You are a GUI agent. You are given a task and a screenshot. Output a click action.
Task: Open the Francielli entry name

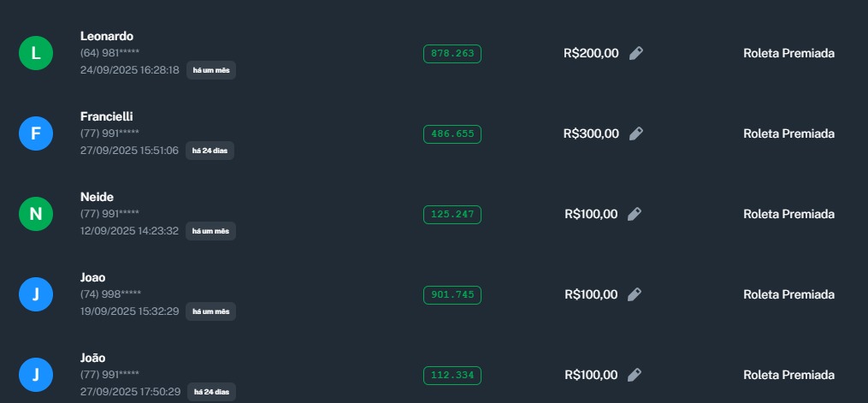click(x=107, y=116)
